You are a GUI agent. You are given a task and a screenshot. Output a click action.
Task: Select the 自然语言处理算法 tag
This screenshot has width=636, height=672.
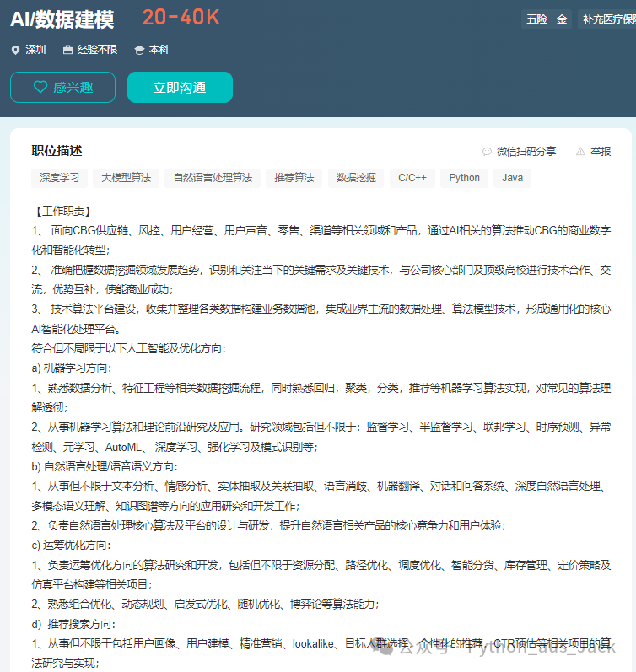pos(213,178)
